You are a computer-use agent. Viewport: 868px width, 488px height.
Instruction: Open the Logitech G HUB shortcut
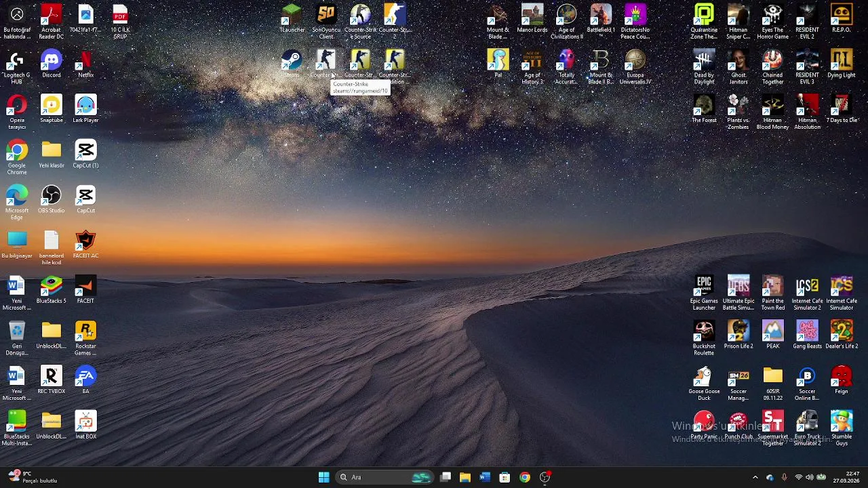tap(17, 67)
